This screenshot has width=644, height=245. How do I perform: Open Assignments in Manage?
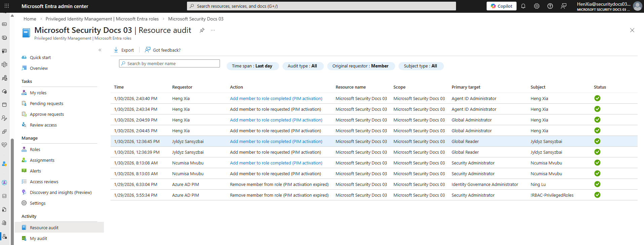(42, 160)
